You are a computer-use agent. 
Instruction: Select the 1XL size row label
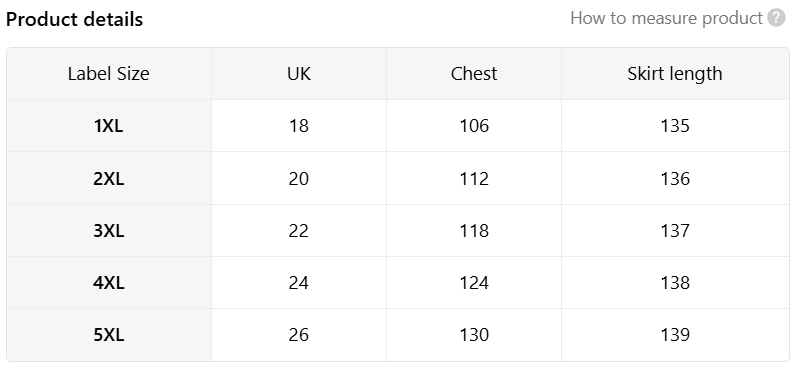pyautogui.click(x=109, y=126)
